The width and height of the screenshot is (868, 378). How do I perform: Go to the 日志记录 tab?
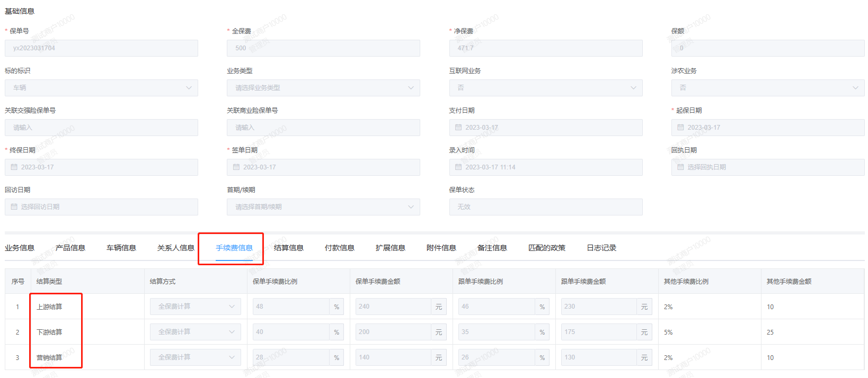(601, 248)
